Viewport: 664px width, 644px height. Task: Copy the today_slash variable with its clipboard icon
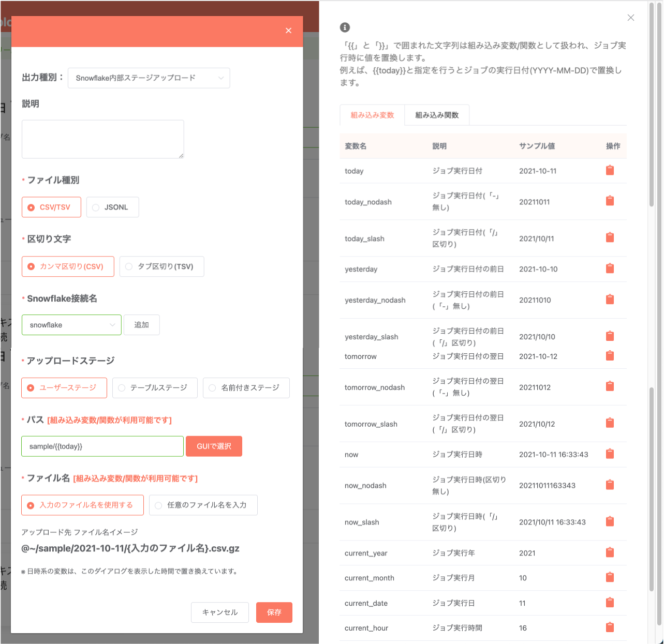(x=610, y=237)
